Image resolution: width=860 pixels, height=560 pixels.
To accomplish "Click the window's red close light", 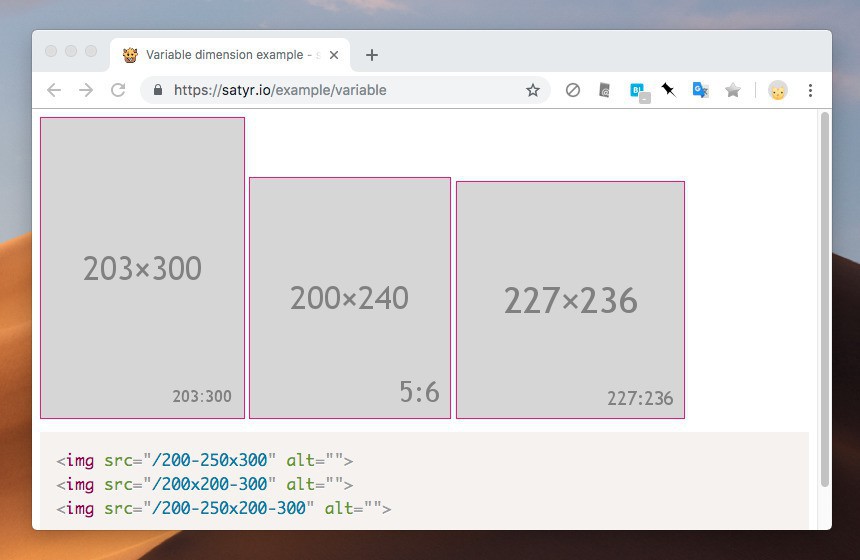I will coord(51,51).
